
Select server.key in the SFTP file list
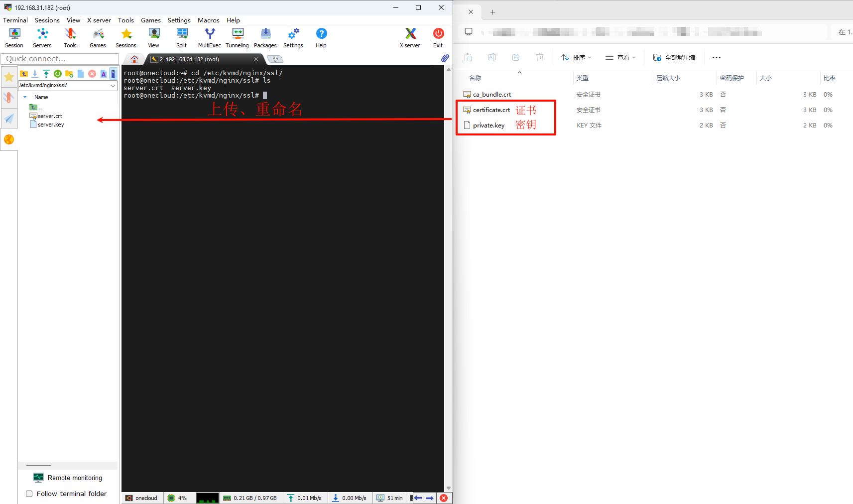click(x=47, y=125)
